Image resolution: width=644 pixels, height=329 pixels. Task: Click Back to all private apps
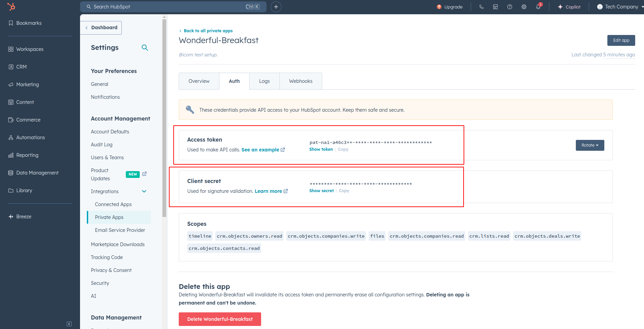pyautogui.click(x=206, y=31)
